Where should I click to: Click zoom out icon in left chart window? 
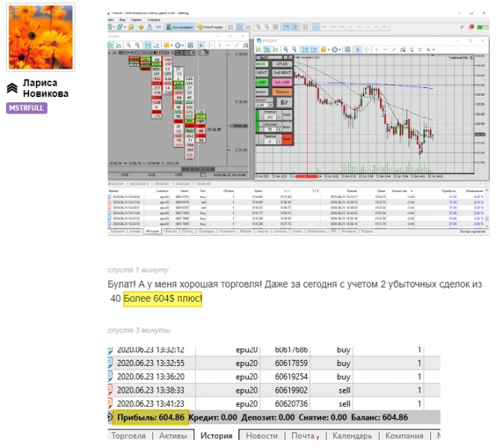137,46
